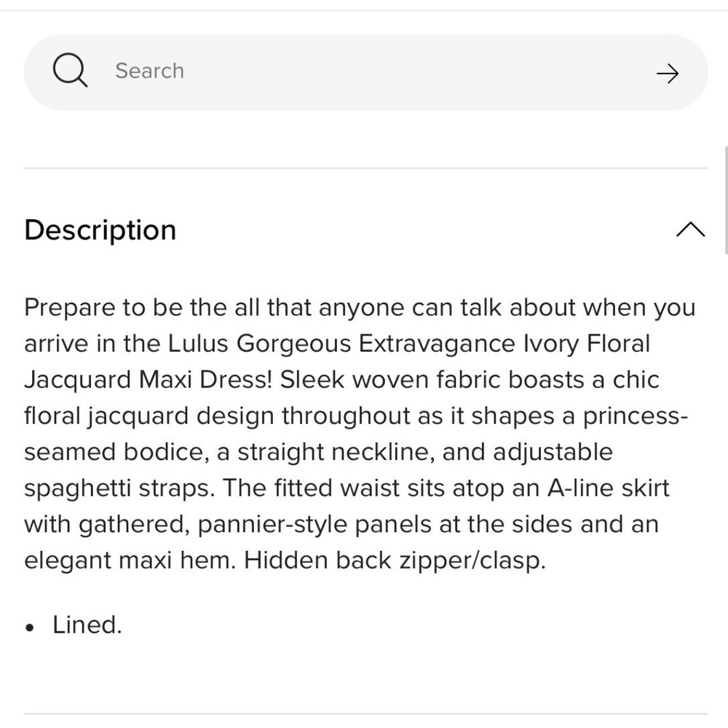Click the 'Search' placeholder text
This screenshot has height=728, width=728.
tap(149, 71)
